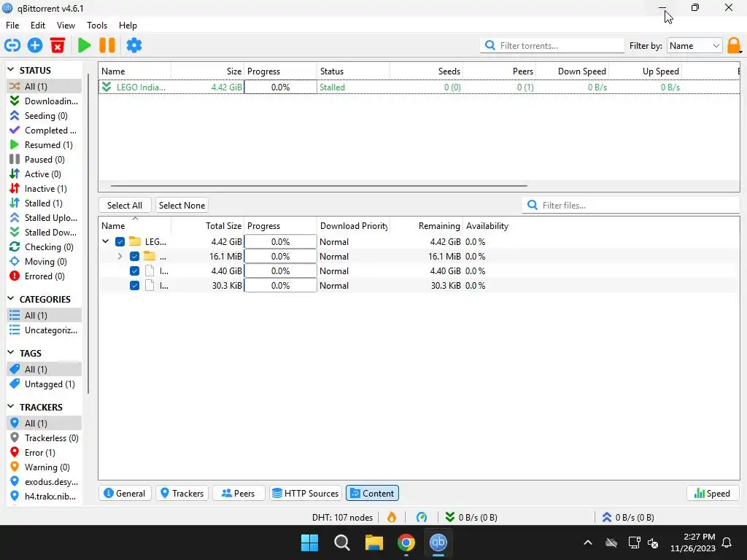Collapse the STATUS sidebar section
The width and height of the screenshot is (747, 560).
coord(10,69)
